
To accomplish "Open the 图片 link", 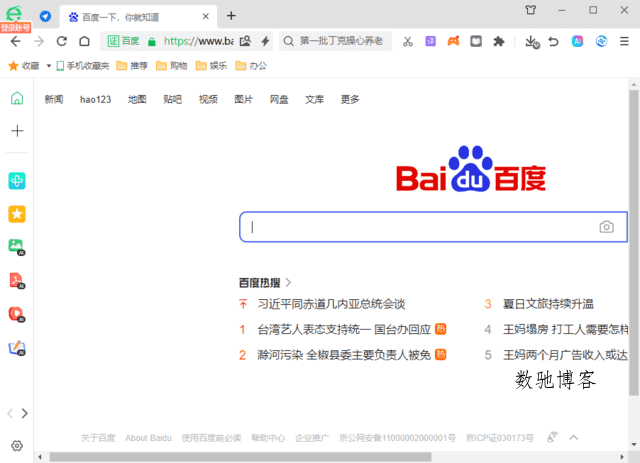I will (x=244, y=99).
